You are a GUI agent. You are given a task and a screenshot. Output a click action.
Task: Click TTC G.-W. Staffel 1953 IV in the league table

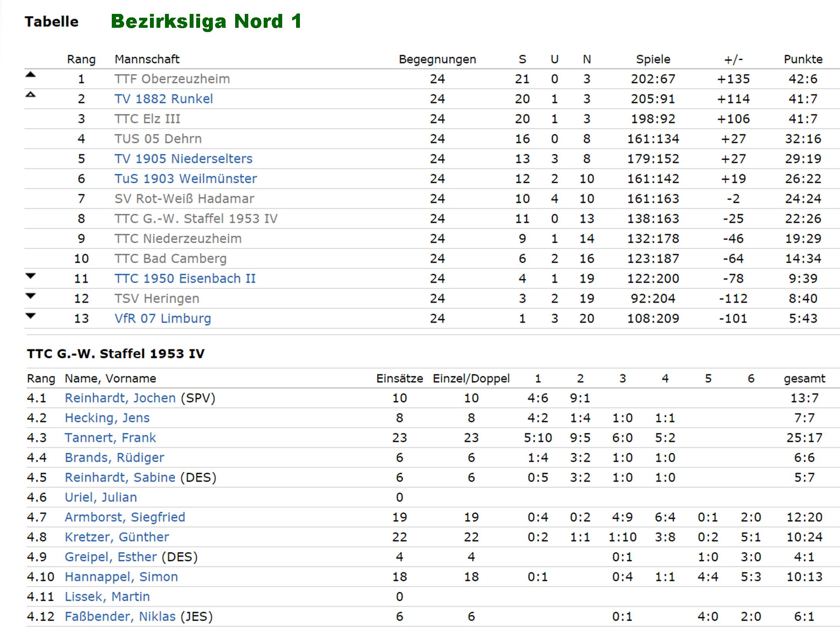196,219
